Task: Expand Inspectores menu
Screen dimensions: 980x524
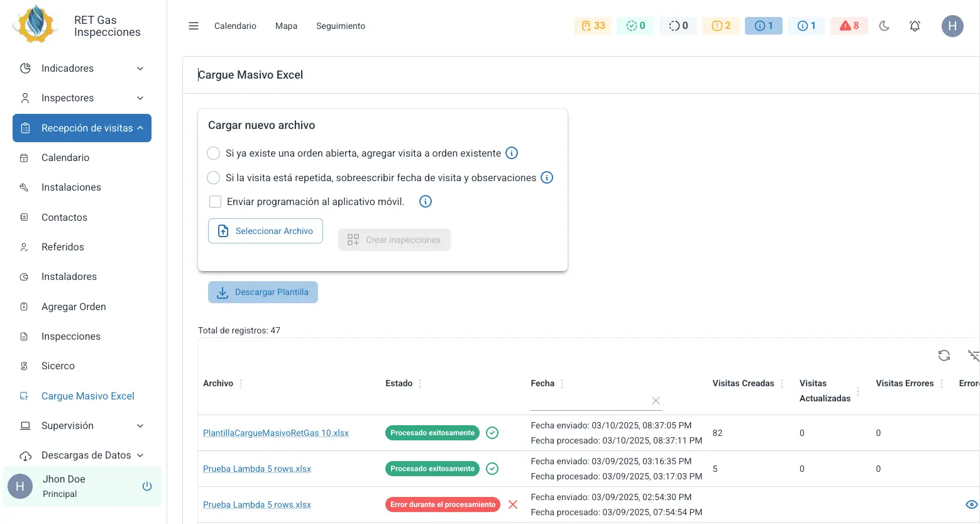Action: click(82, 98)
